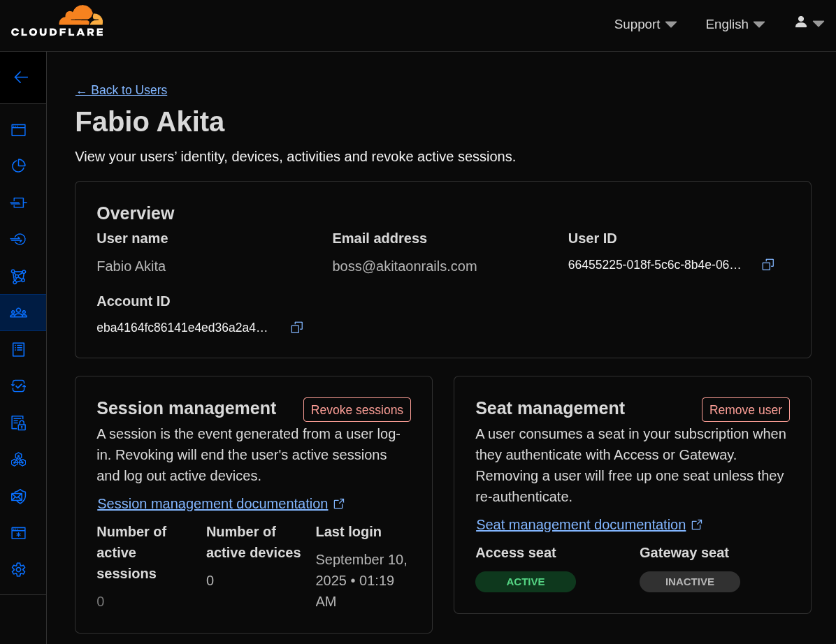836x644 pixels.
Task: Click the Overview card heading
Action: click(136, 214)
